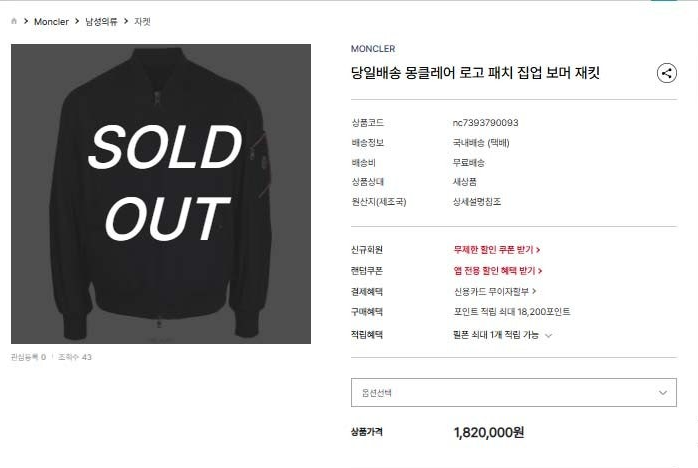Select the 자켓 breadcrumb item
Viewport: 698px width, 468px height.
coord(142,21)
